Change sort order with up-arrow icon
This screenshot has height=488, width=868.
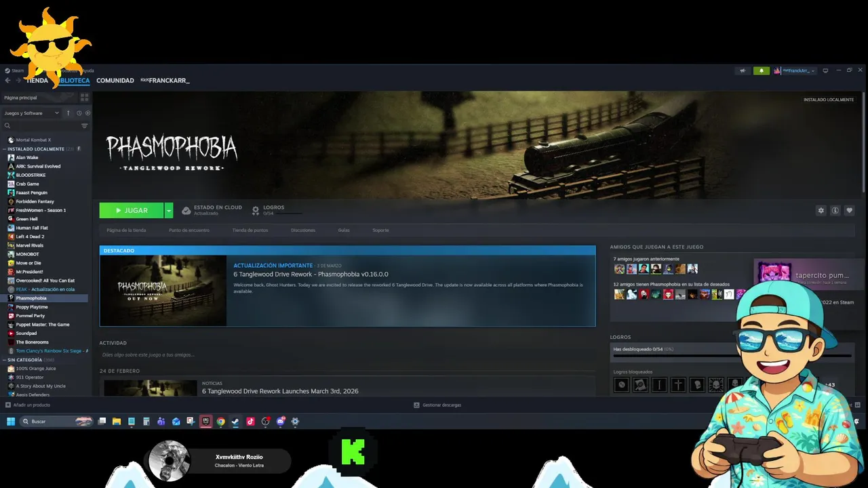[x=68, y=113]
